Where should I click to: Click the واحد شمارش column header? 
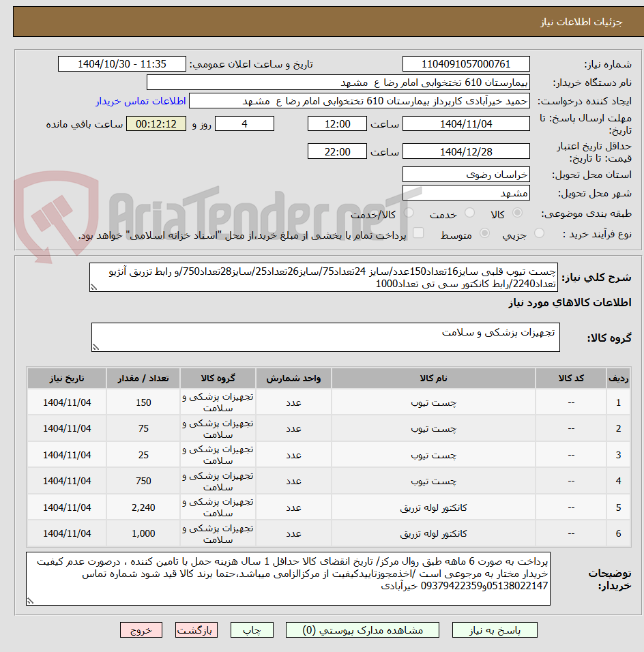(294, 379)
